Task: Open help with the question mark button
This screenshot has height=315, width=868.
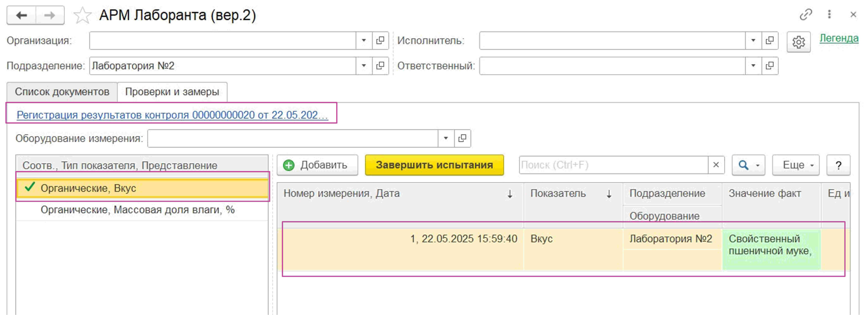Action: 838,165
